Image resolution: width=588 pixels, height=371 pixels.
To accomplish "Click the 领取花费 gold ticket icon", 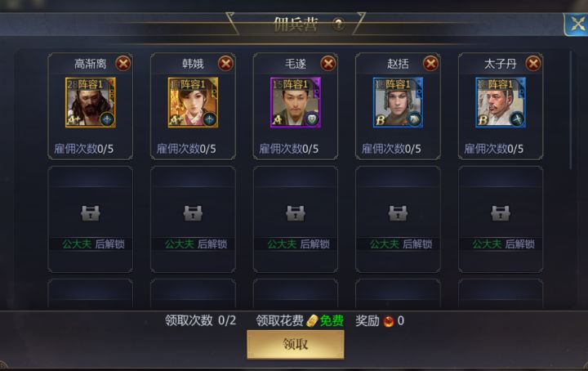I will click(312, 321).
